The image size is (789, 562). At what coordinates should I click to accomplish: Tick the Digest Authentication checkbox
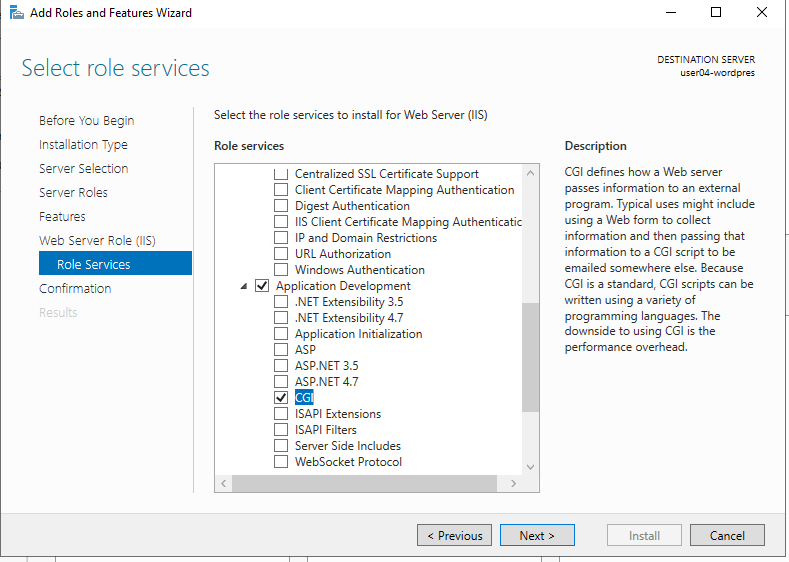281,206
